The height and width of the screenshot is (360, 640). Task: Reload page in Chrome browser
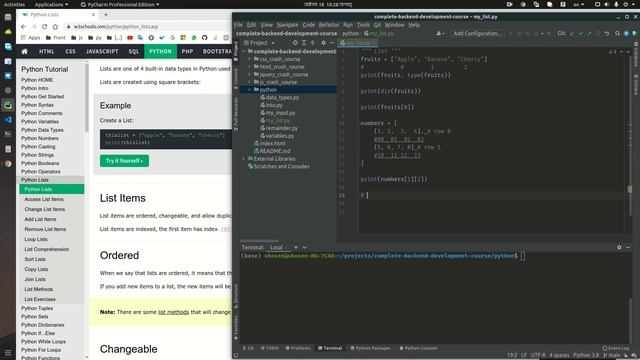point(44,27)
